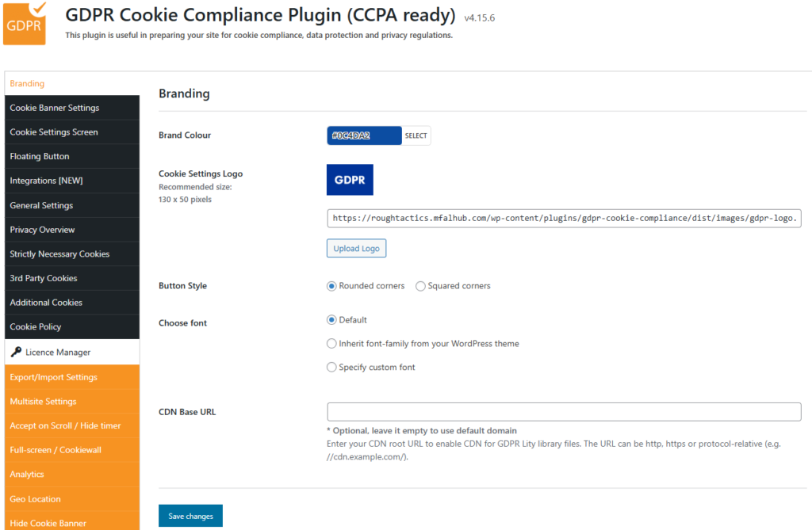Open Full-screen / Cookiewall tab
Screen dimensions: 812x530
pyautogui.click(x=72, y=450)
